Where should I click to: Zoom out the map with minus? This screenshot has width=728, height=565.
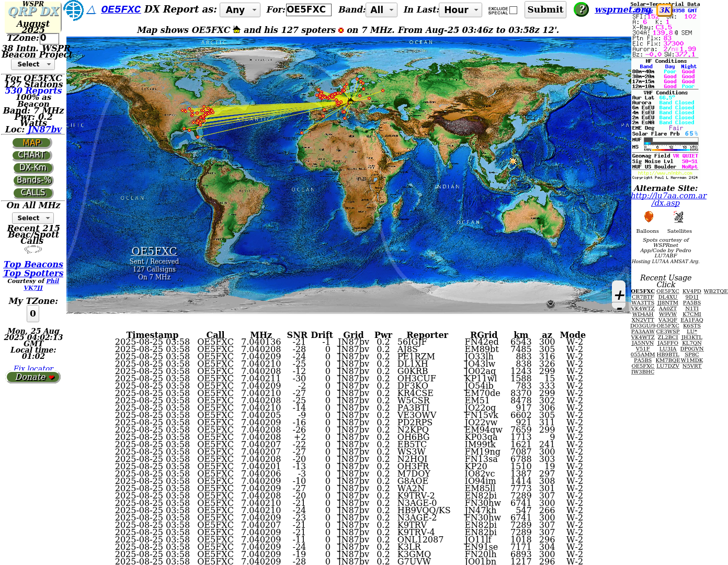click(x=619, y=309)
